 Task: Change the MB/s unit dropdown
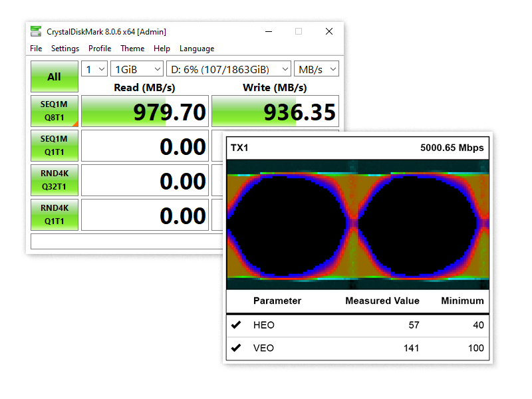point(317,69)
